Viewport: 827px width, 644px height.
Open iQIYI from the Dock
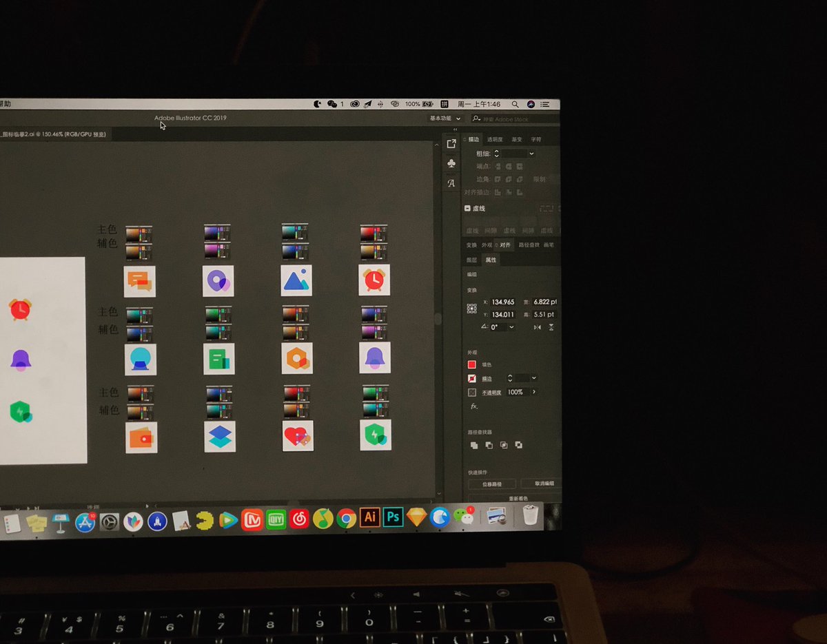276,520
